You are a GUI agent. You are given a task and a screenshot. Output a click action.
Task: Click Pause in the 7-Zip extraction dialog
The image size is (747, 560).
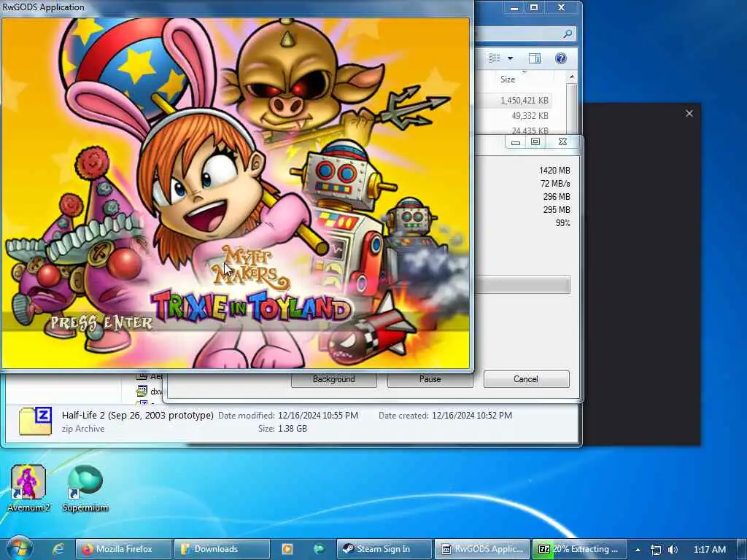[x=430, y=379]
